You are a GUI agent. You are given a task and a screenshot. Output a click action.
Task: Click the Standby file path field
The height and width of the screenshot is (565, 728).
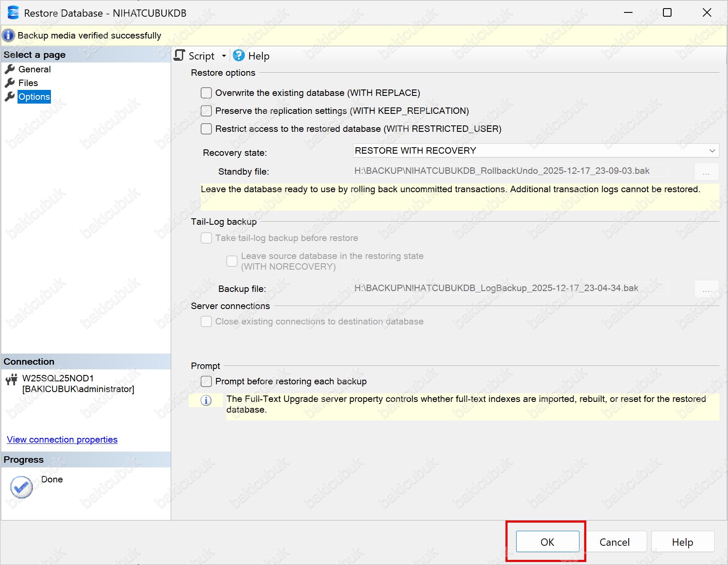coord(510,171)
